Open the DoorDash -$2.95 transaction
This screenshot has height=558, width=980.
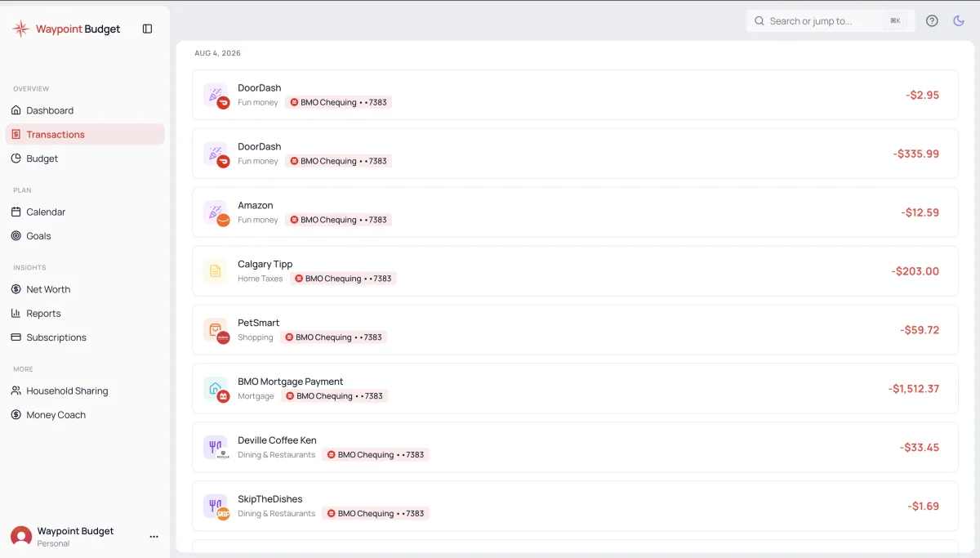point(575,95)
